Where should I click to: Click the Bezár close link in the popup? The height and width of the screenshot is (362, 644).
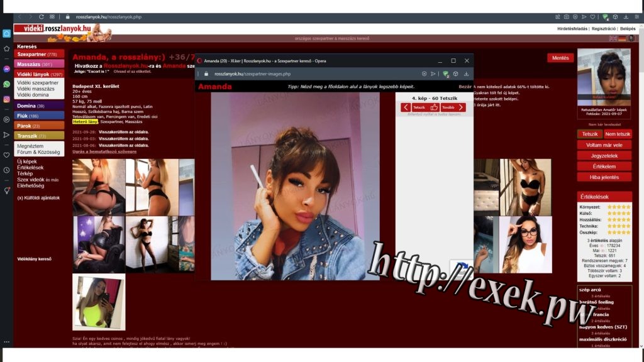pyautogui.click(x=465, y=87)
